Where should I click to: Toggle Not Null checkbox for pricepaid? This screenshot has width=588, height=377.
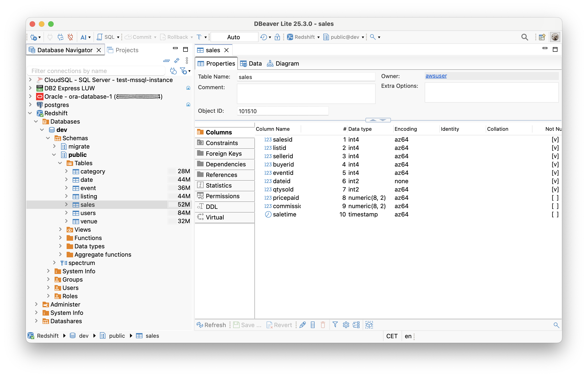click(555, 198)
